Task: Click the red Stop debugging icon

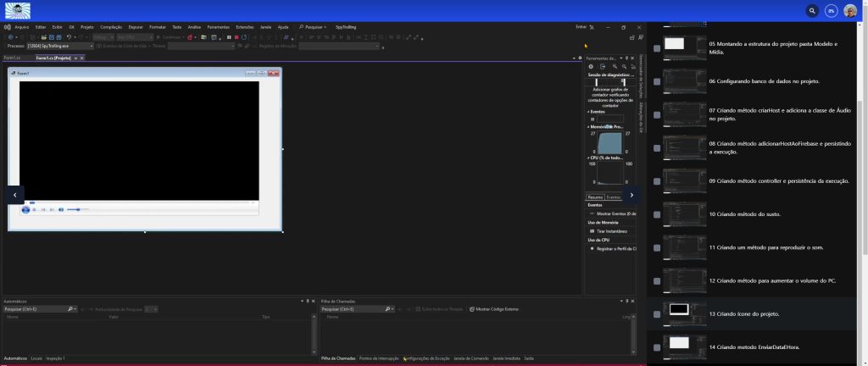Action: pos(236,37)
